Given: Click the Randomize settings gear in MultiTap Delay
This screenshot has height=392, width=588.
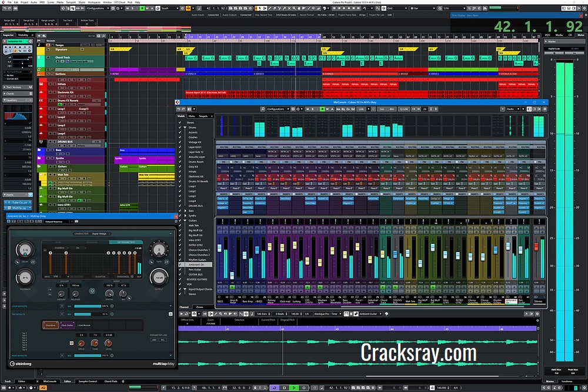Looking at the screenshot, I should (x=132, y=277).
